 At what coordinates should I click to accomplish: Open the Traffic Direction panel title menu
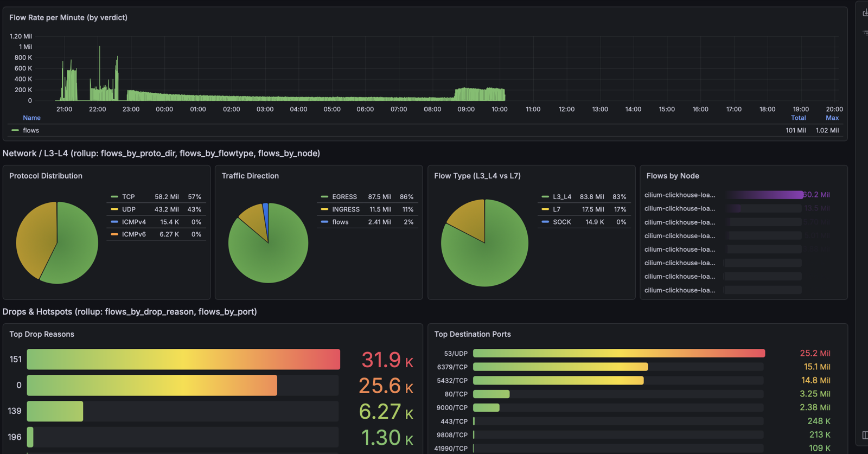(x=250, y=176)
